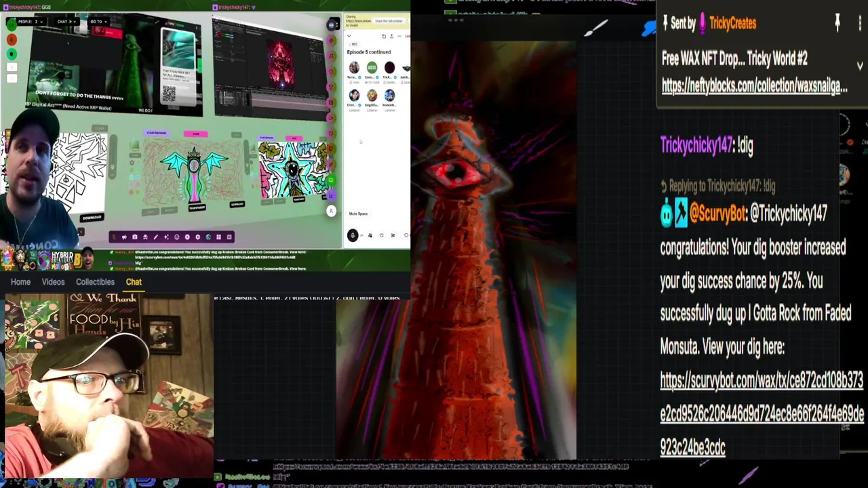Open the PEOPLE: 2 dropdown
This screenshot has width=868, height=488.
pos(31,22)
